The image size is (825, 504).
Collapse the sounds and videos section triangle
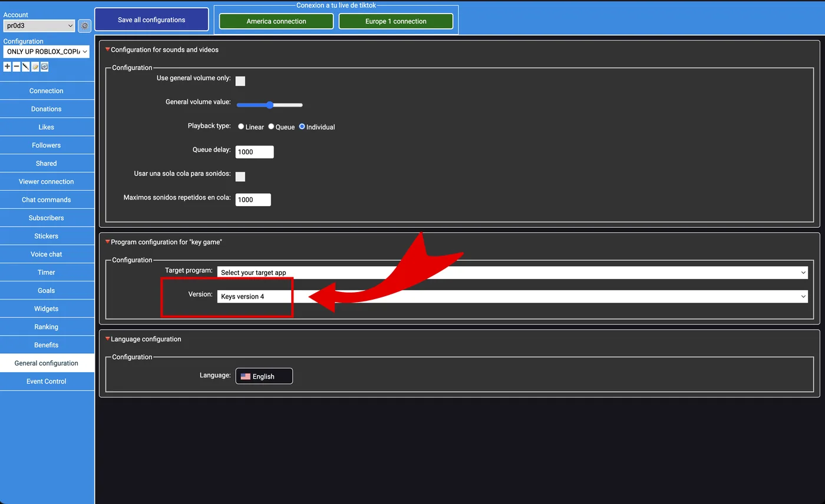coord(107,50)
